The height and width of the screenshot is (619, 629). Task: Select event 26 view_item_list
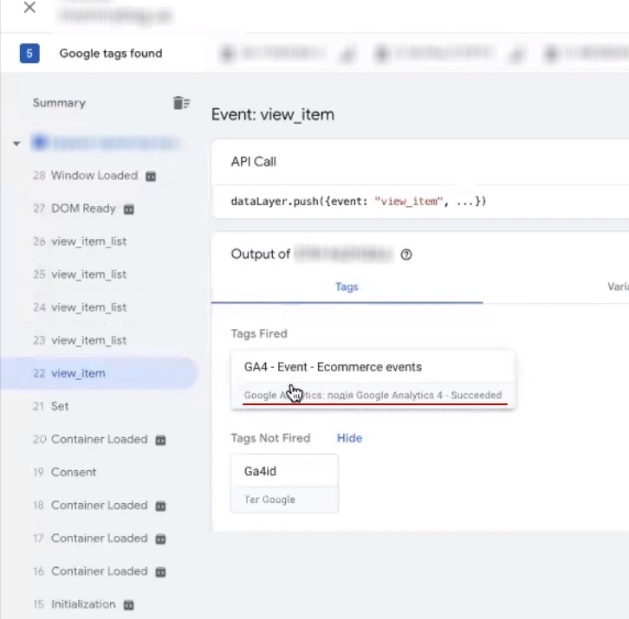click(88, 242)
